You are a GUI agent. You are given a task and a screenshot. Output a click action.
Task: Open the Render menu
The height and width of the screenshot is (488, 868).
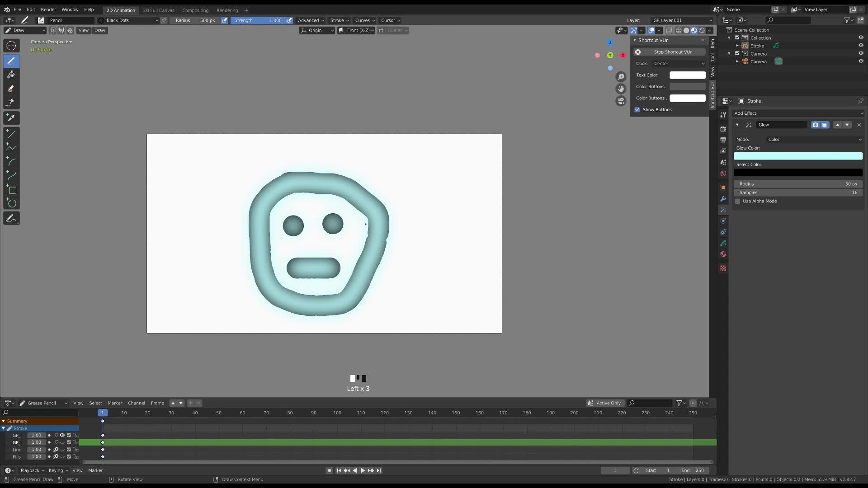point(48,9)
